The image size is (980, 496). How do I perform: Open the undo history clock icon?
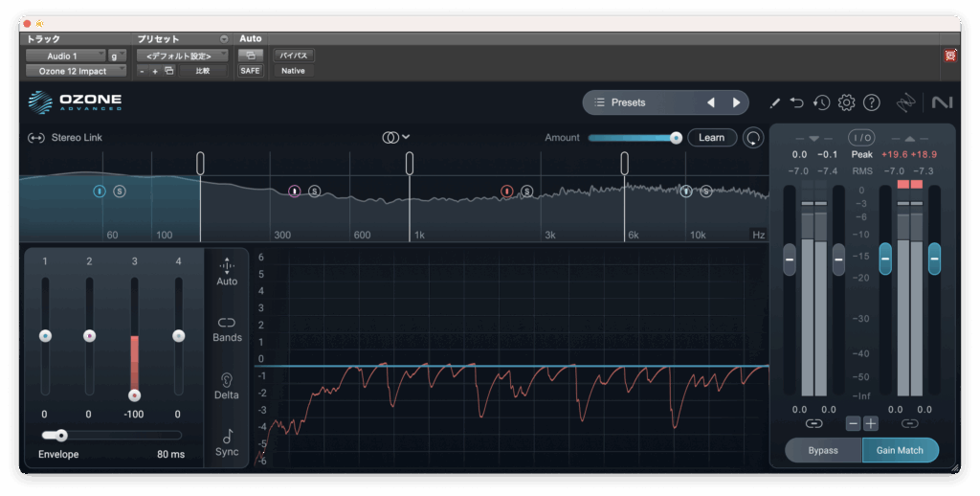click(821, 102)
